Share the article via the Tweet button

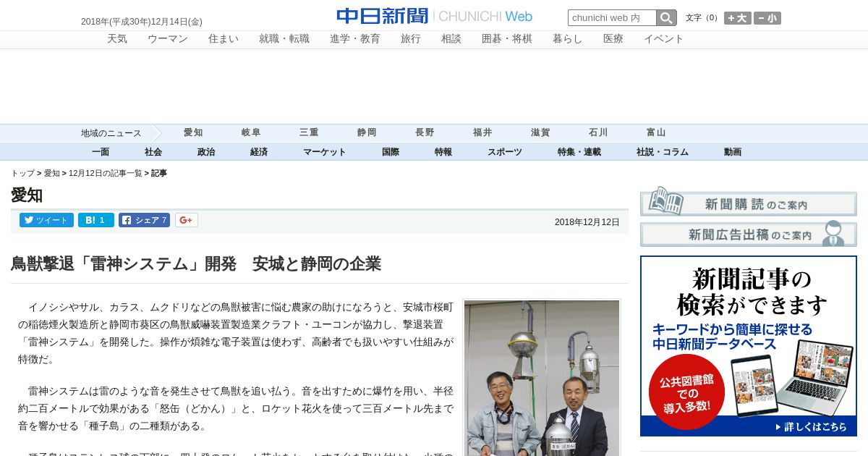pyautogui.click(x=46, y=220)
